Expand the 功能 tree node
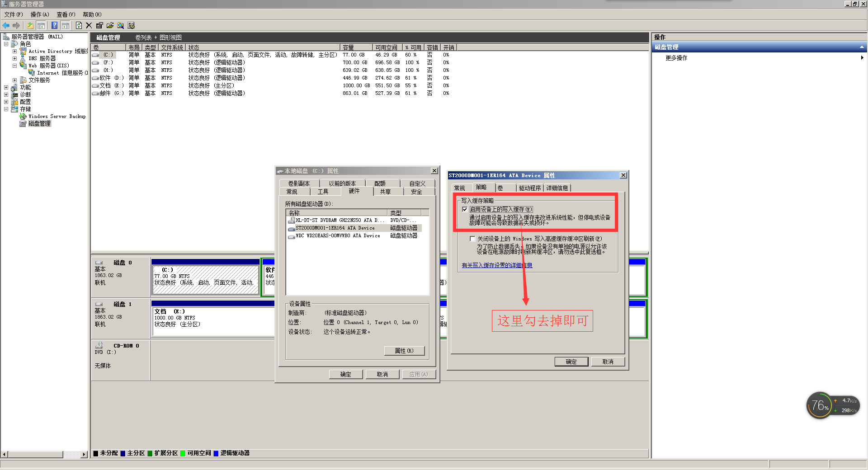The height and width of the screenshot is (470, 868). pyautogui.click(x=6, y=88)
